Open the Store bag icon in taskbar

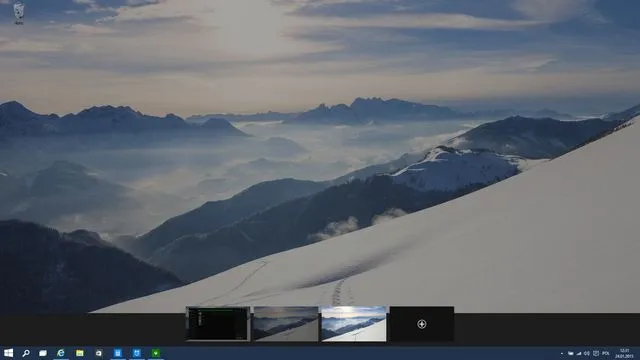[x=99, y=353]
